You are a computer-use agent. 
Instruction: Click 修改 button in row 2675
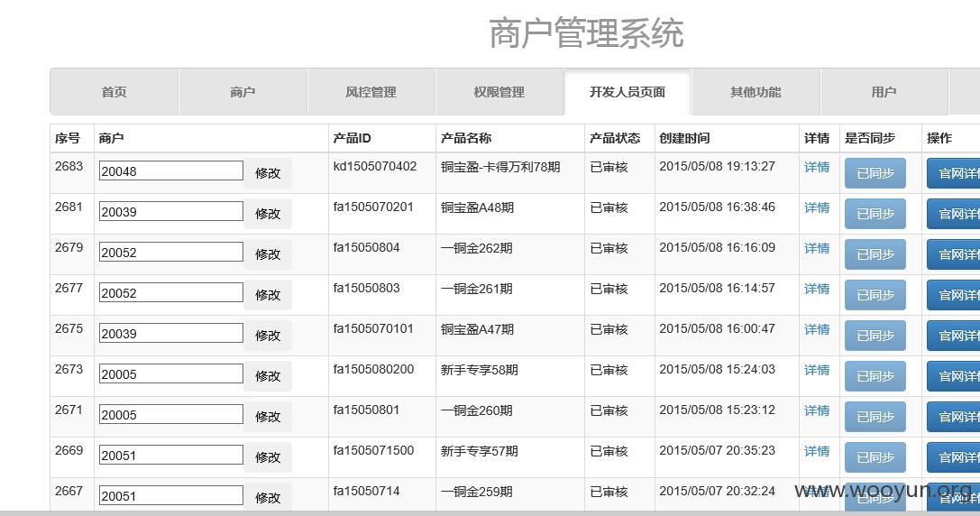268,336
